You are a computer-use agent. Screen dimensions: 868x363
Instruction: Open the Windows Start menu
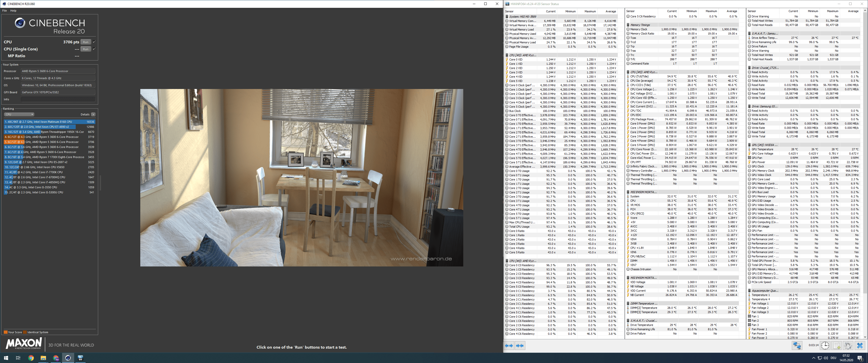point(6,358)
